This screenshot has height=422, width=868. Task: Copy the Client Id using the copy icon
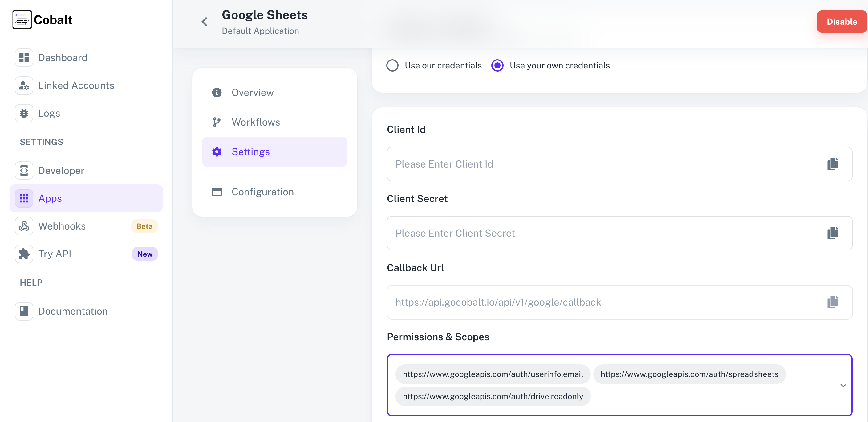pos(833,164)
